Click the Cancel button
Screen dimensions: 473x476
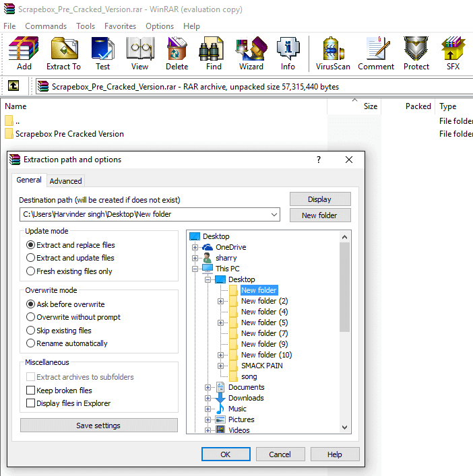point(280,454)
